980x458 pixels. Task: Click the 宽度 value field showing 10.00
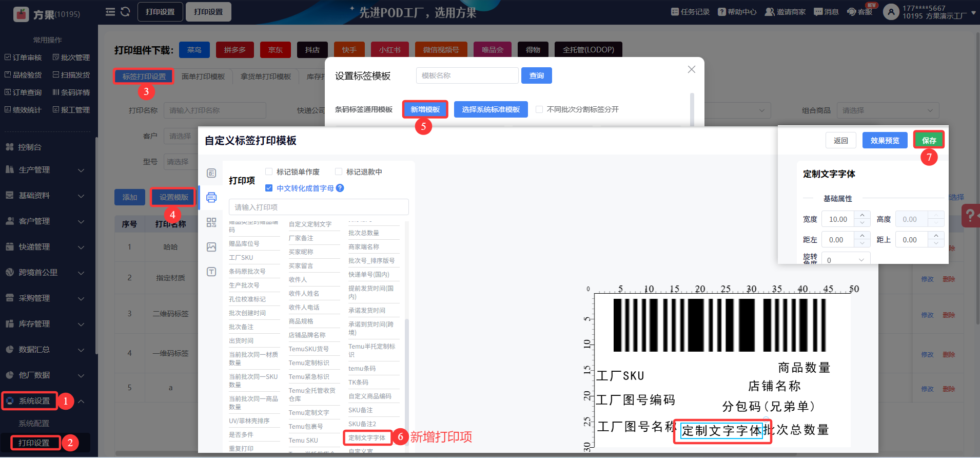(x=838, y=219)
